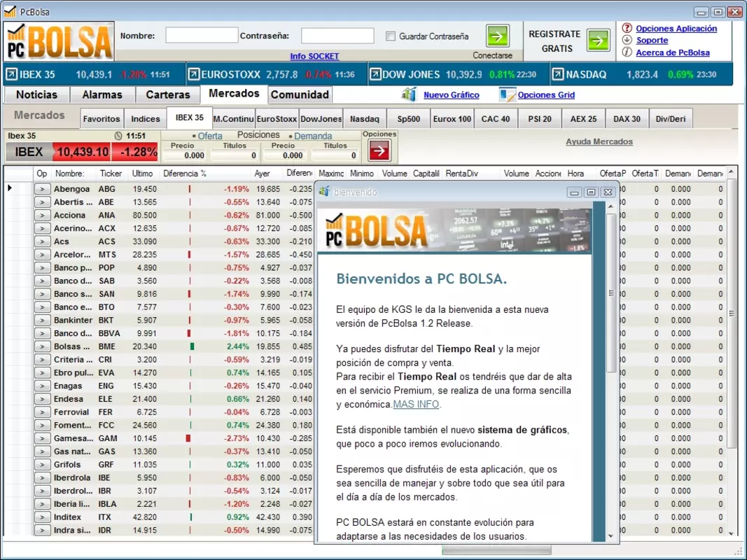Sort grid by the Diferencia % column header

(205, 174)
